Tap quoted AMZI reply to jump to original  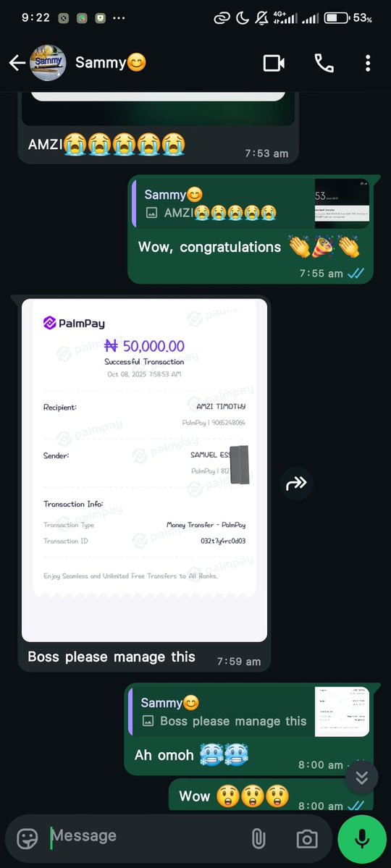tap(223, 203)
